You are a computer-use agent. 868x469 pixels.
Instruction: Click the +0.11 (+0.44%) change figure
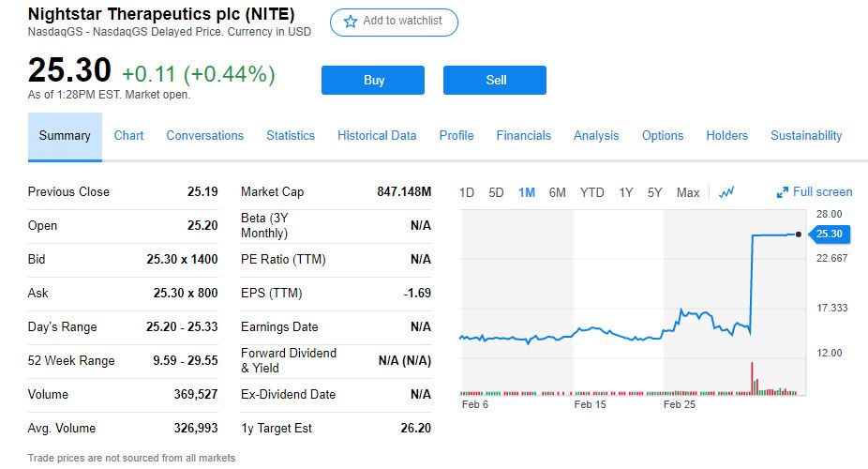tap(198, 74)
